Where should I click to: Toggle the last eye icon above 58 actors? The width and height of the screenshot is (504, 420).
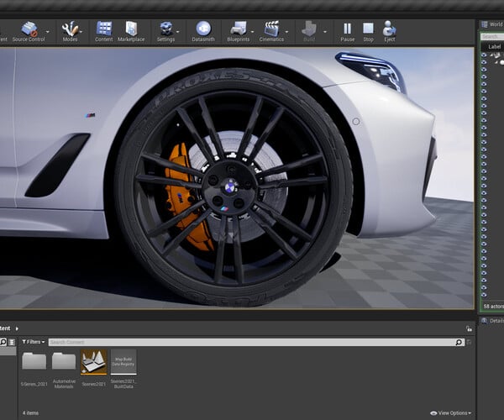(484, 294)
